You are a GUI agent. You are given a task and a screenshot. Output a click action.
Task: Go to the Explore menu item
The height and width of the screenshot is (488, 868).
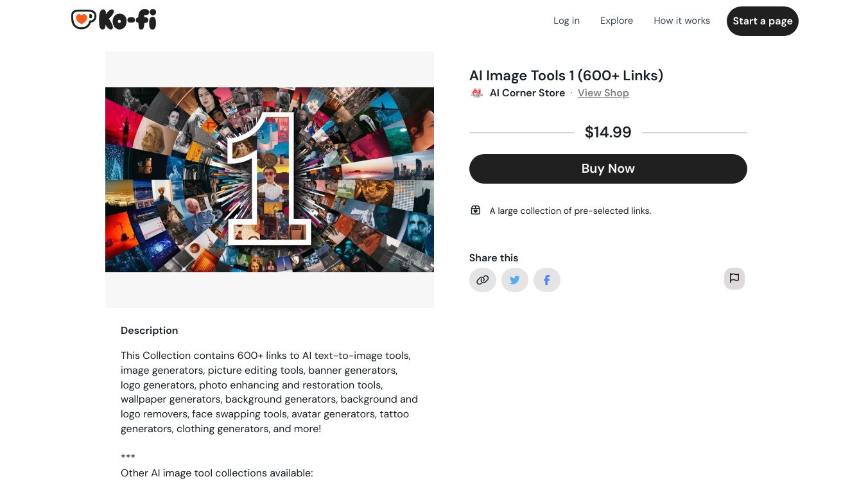tap(616, 21)
